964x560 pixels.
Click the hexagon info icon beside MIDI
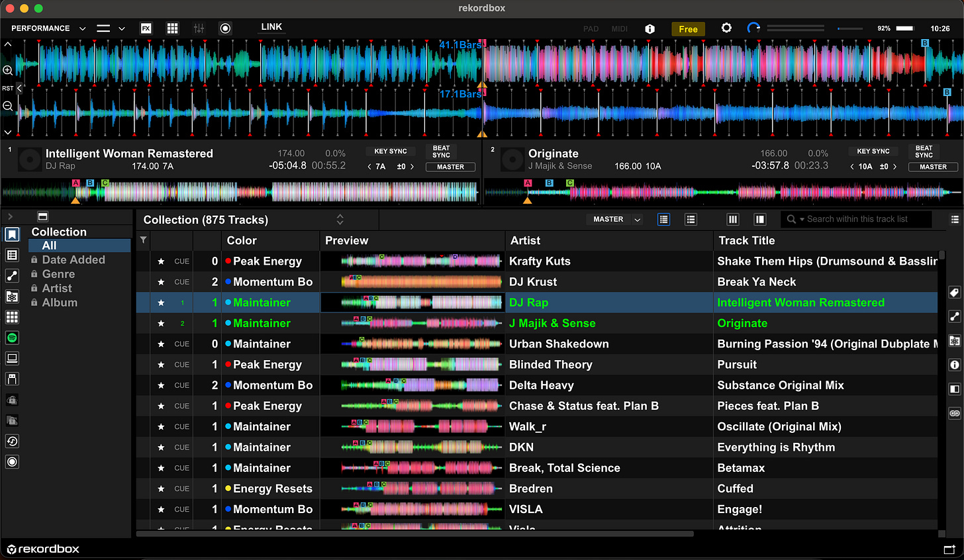650,29
